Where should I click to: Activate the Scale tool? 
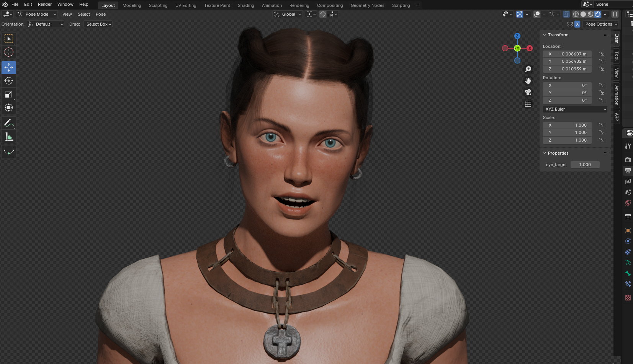coord(8,94)
